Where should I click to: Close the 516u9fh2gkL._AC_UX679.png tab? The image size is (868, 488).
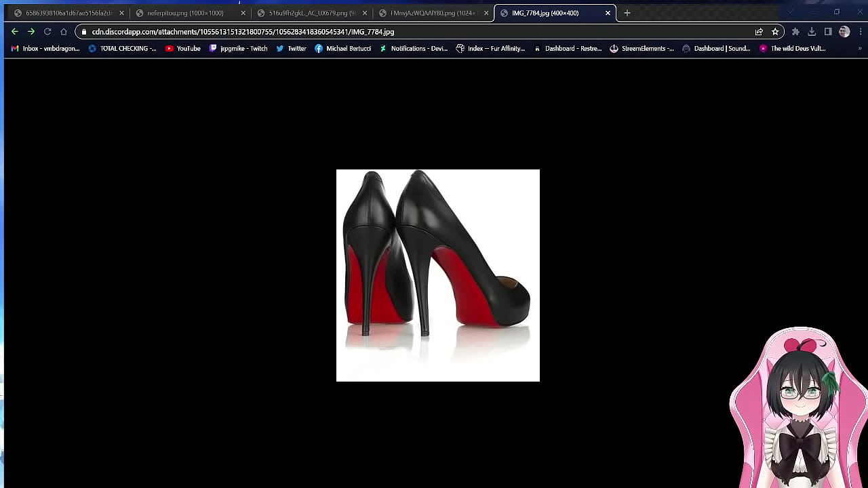(x=365, y=13)
